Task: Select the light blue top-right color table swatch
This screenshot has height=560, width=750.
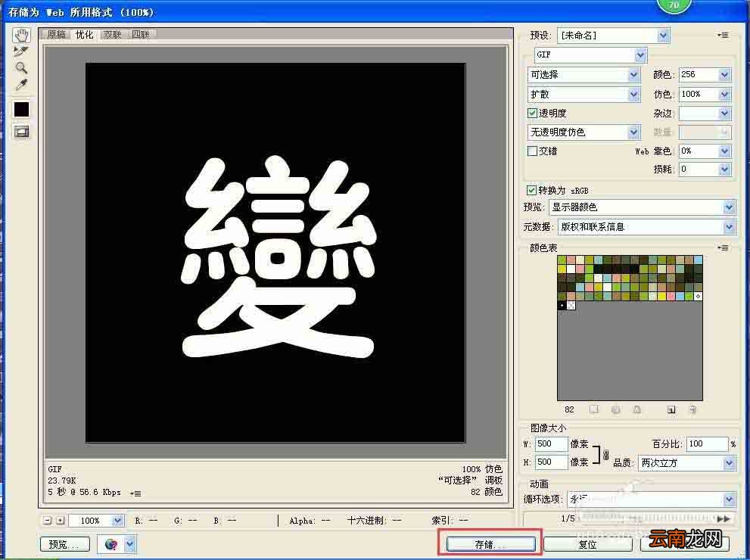Action: (698, 260)
